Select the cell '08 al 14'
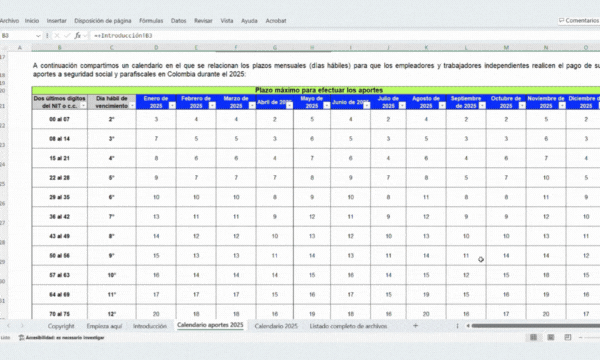Screen dimensions: 600x360 pos(60,139)
